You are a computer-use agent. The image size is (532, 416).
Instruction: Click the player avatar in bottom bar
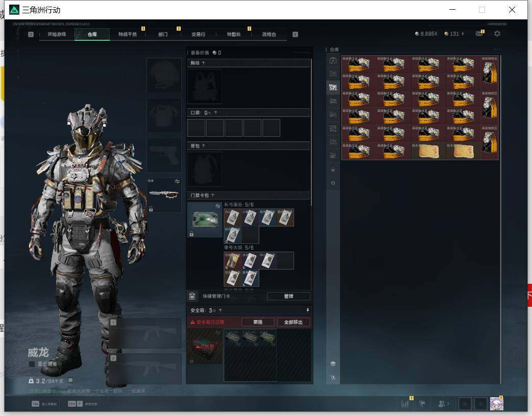pos(496,404)
